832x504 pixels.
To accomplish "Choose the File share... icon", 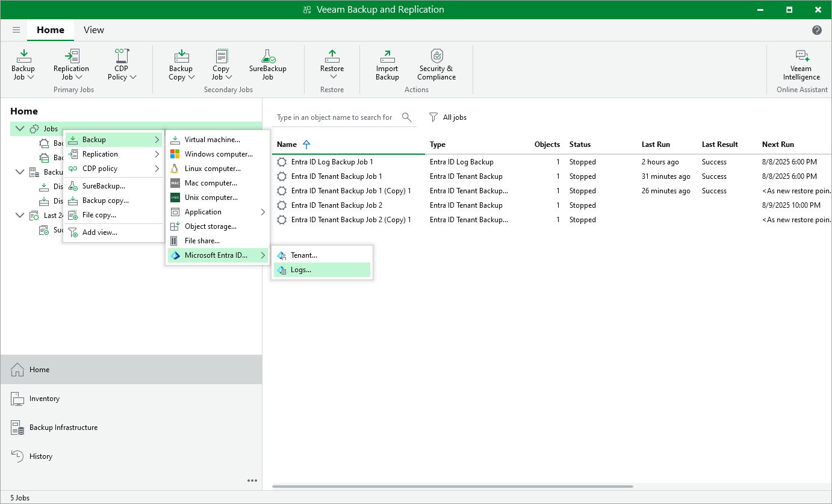I will 175,241.
